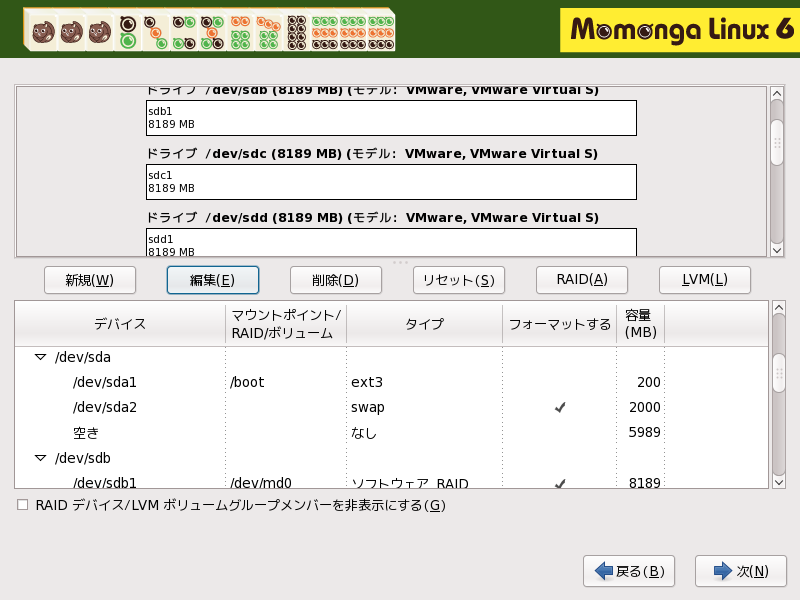This screenshot has width=800, height=600.
Task: Sort by the デバイス column header
Action: coord(120,324)
